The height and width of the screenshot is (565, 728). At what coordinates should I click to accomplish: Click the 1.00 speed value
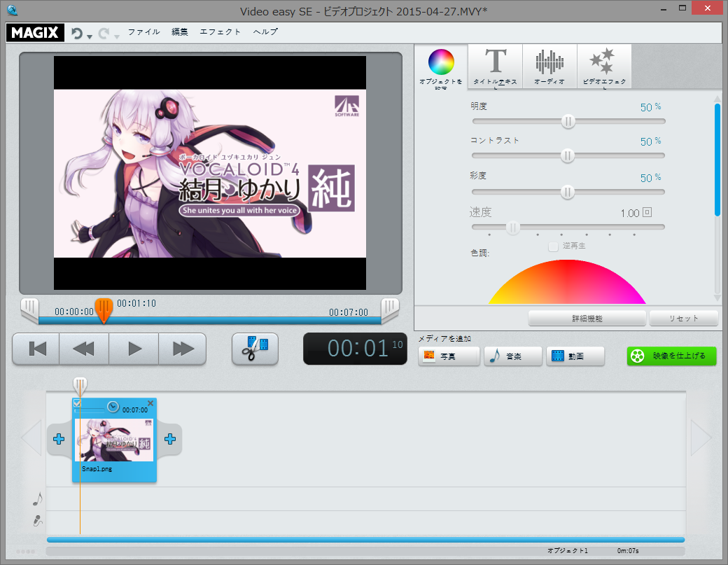[x=630, y=213]
